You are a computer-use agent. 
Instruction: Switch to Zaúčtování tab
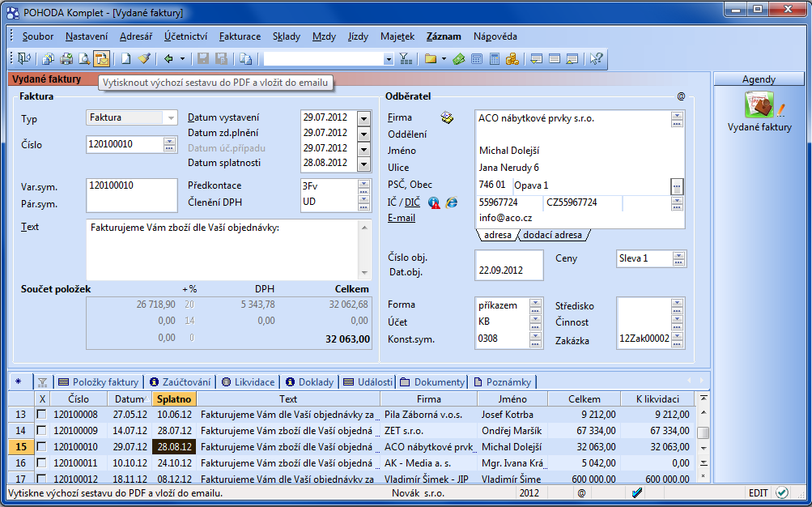[x=181, y=382]
